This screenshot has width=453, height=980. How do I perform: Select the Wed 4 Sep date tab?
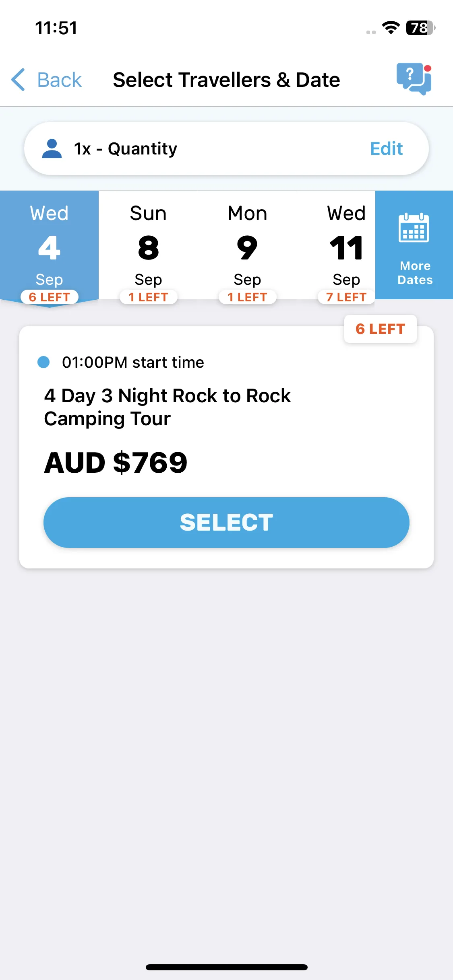[x=49, y=246]
